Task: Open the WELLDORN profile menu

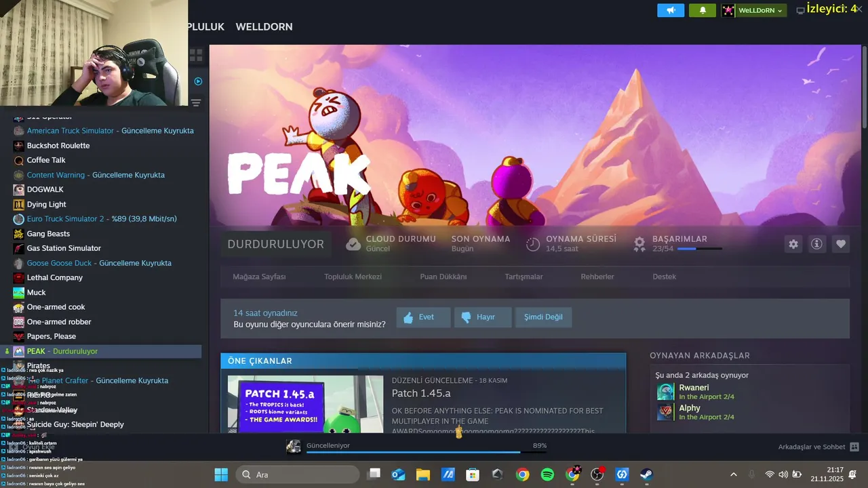Action: [x=264, y=27]
